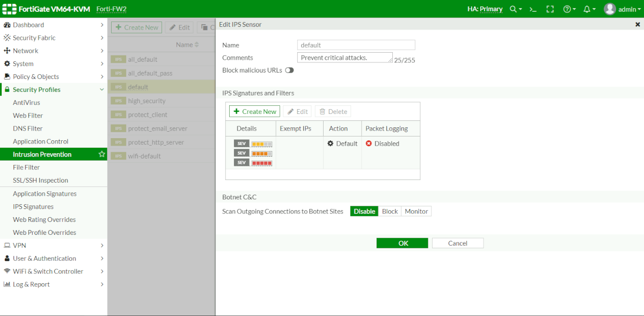The height and width of the screenshot is (316, 644).
Task: Open the AntiVirus menu item
Action: click(x=27, y=103)
